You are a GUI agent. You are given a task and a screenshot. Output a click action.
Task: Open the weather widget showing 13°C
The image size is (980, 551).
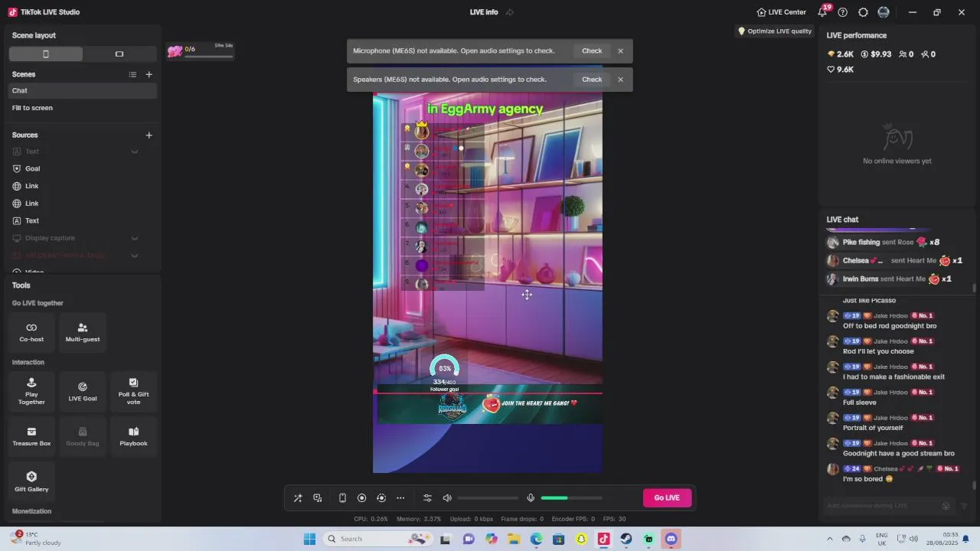[x=37, y=539]
